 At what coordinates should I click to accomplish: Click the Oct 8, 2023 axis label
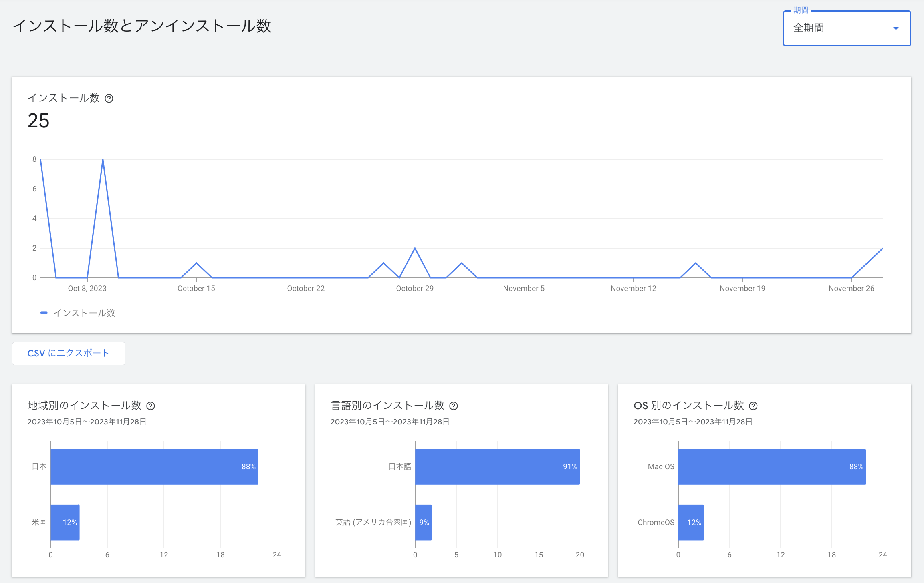(87, 289)
